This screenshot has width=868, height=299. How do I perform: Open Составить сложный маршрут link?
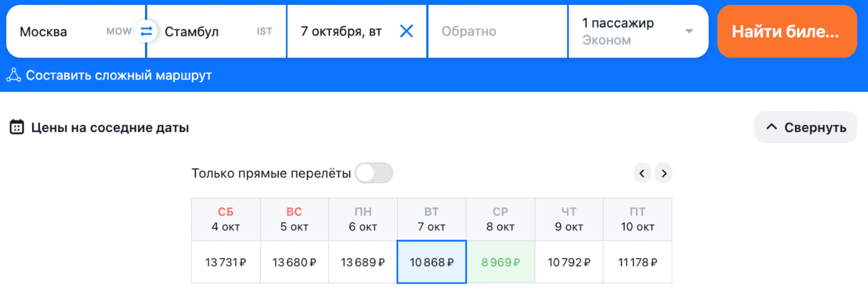pyautogui.click(x=118, y=75)
